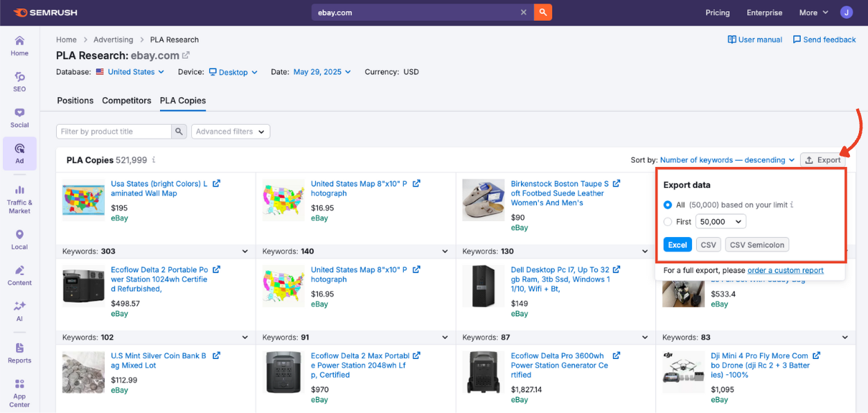The height and width of the screenshot is (413, 868).
Task: Change the United States database dropdown
Action: (130, 72)
